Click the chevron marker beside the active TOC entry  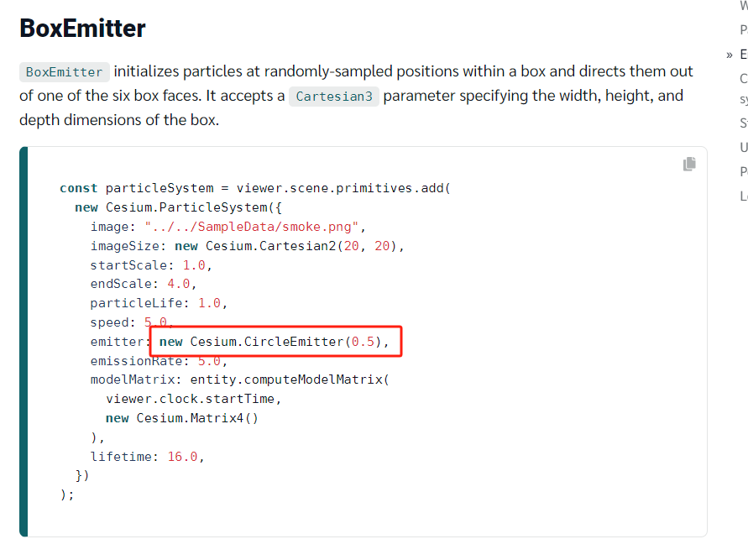(x=728, y=54)
